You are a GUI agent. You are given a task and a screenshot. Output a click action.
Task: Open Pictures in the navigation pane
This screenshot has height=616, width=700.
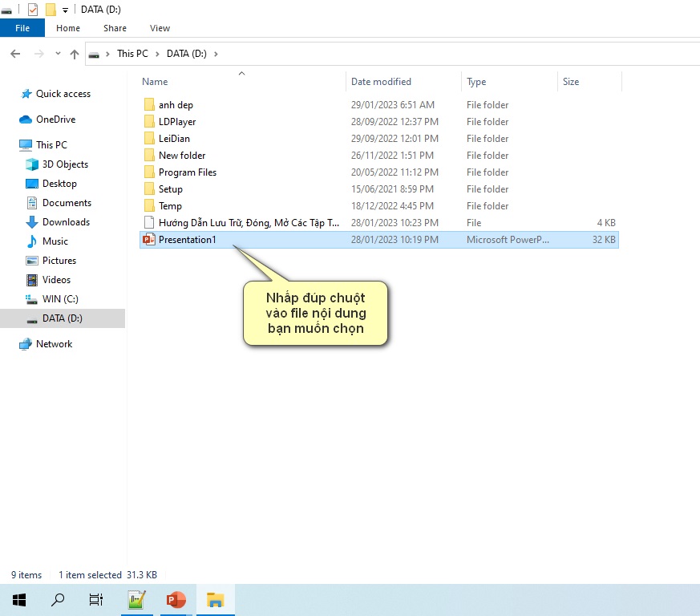coord(59,260)
